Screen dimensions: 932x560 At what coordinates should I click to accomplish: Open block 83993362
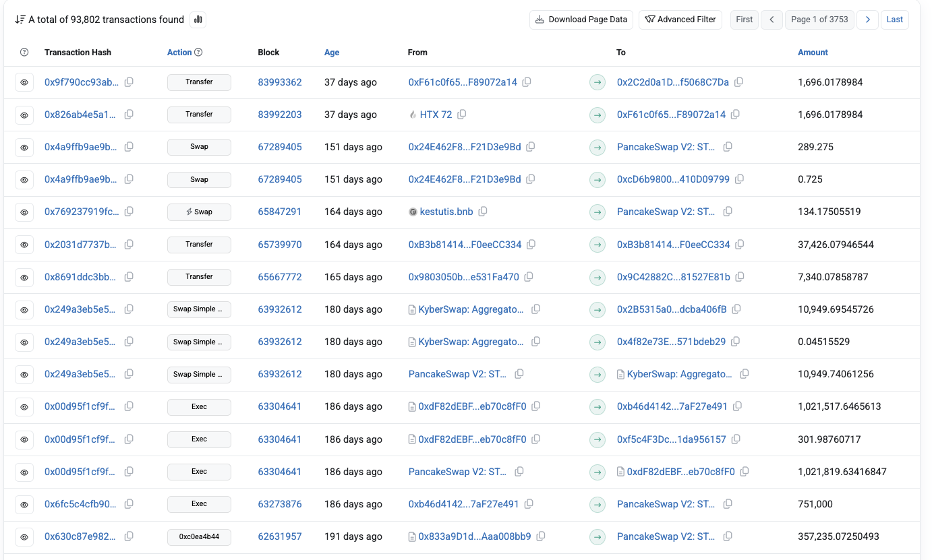point(280,82)
